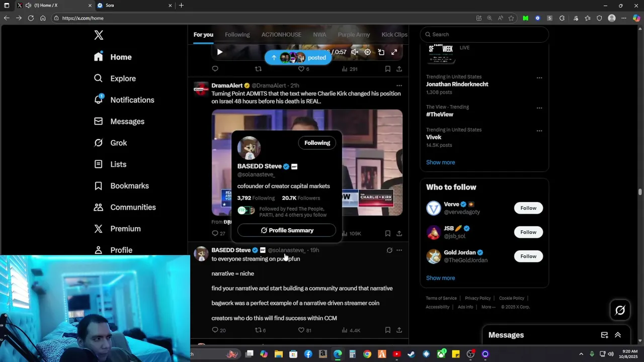
Task: Follow JSB account
Action: (528, 232)
